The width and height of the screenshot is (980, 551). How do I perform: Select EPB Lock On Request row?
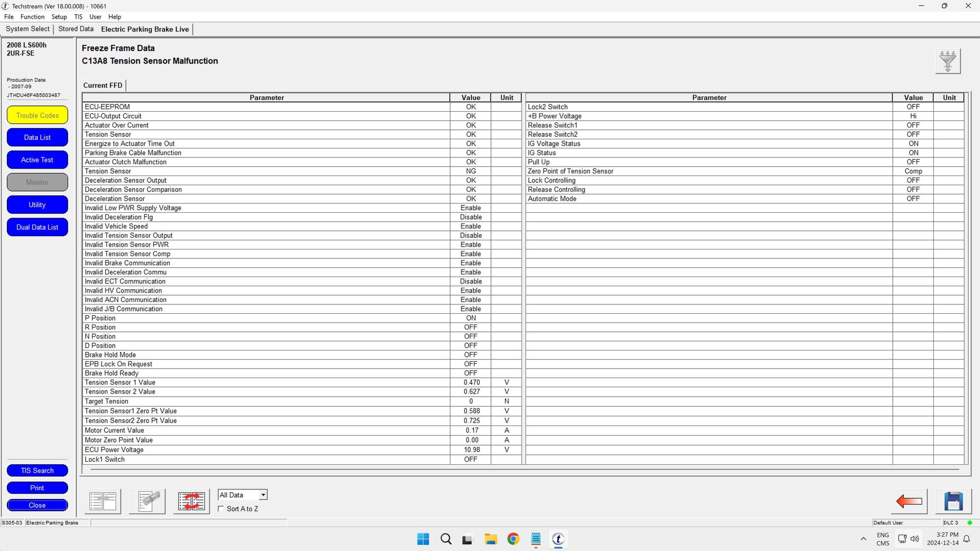point(302,364)
